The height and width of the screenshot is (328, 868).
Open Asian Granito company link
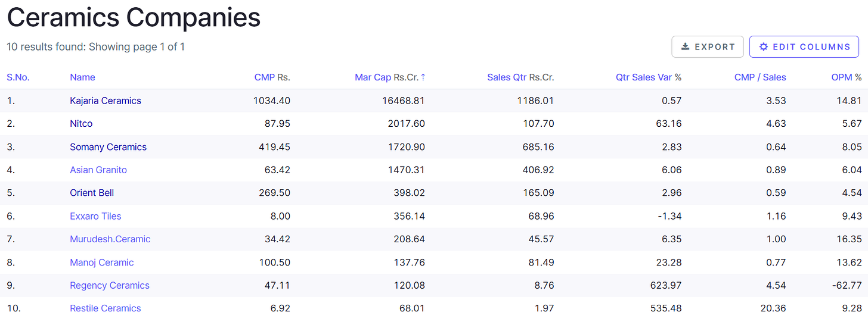(x=98, y=170)
